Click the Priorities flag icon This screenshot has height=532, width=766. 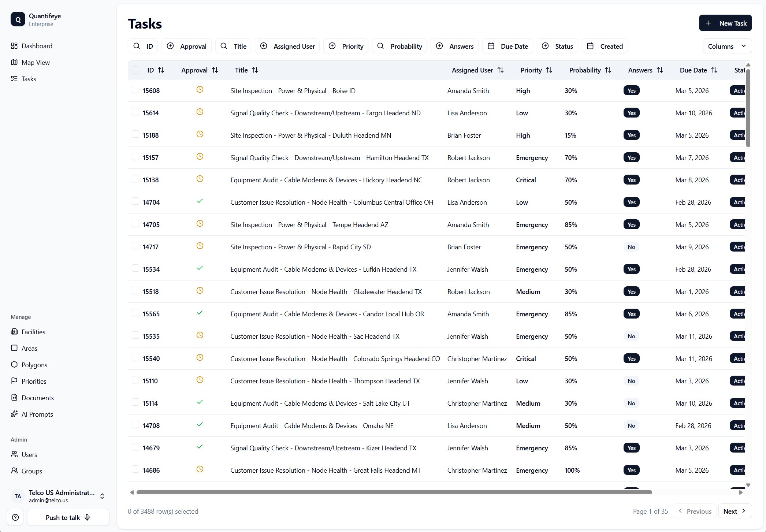(14, 381)
